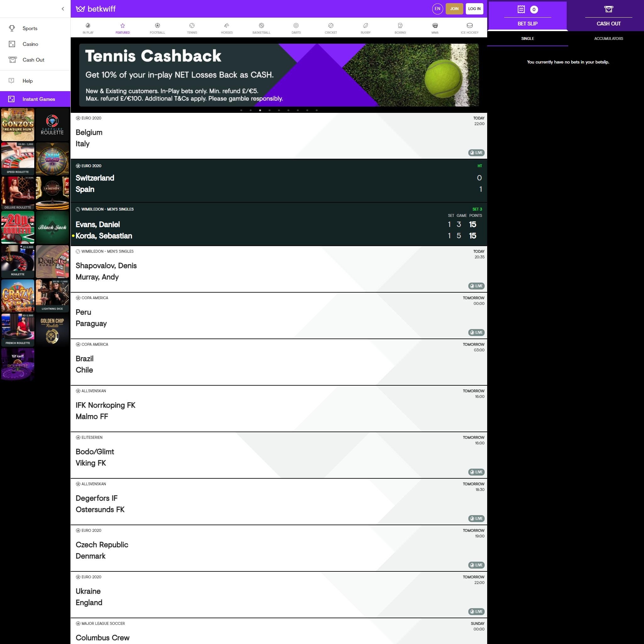The width and height of the screenshot is (644, 644).
Task: Select the SINGLE bet slip tab
Action: pos(527,38)
